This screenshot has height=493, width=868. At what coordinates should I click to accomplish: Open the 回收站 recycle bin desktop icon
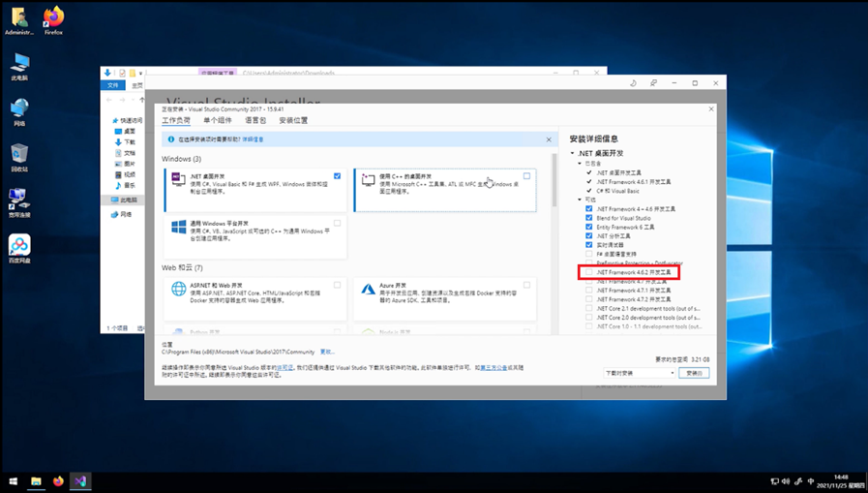19,157
